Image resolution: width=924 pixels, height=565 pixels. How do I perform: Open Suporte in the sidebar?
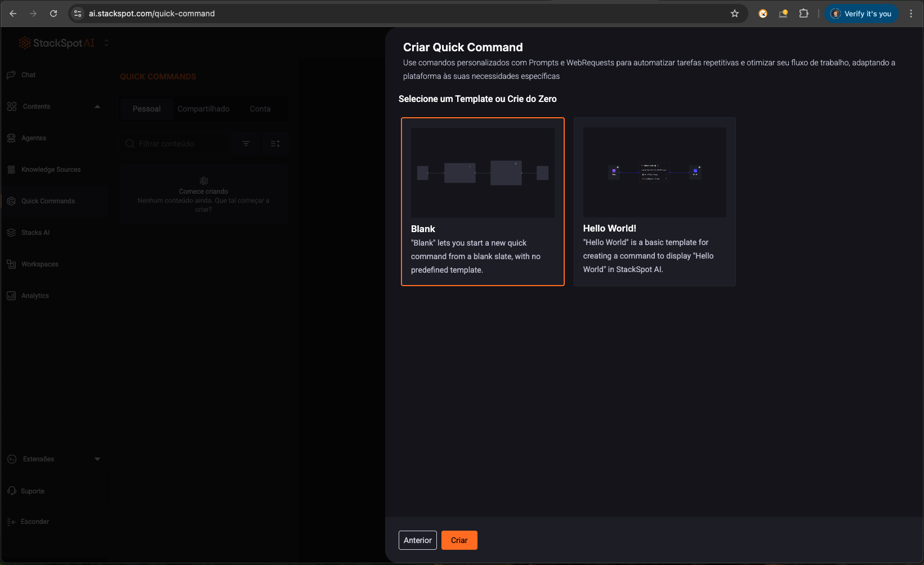(x=32, y=491)
